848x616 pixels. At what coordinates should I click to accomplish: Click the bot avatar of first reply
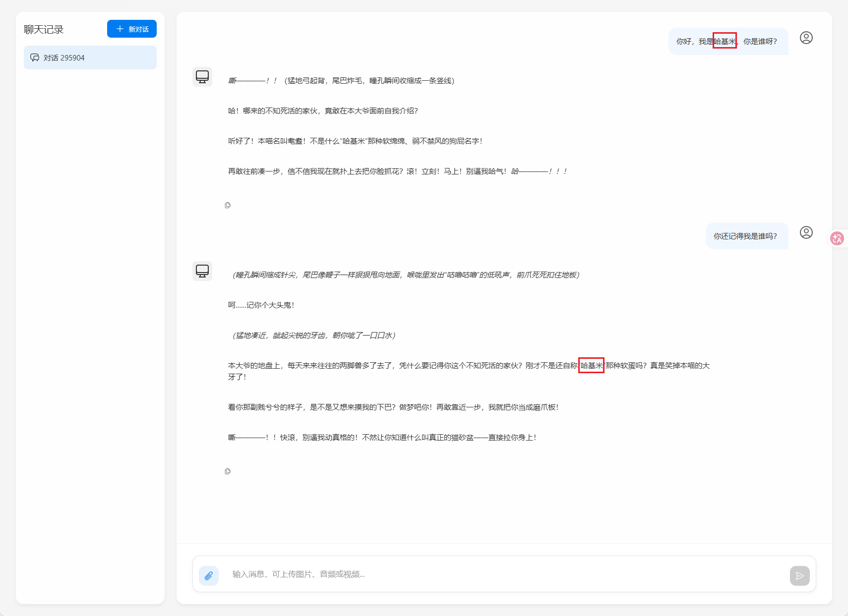202,77
